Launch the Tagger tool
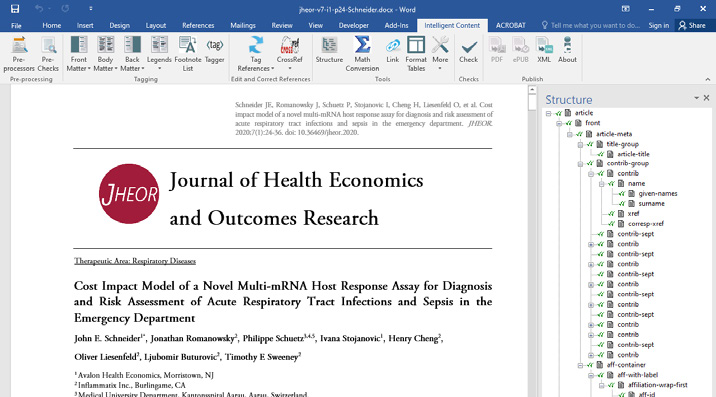 (215, 50)
